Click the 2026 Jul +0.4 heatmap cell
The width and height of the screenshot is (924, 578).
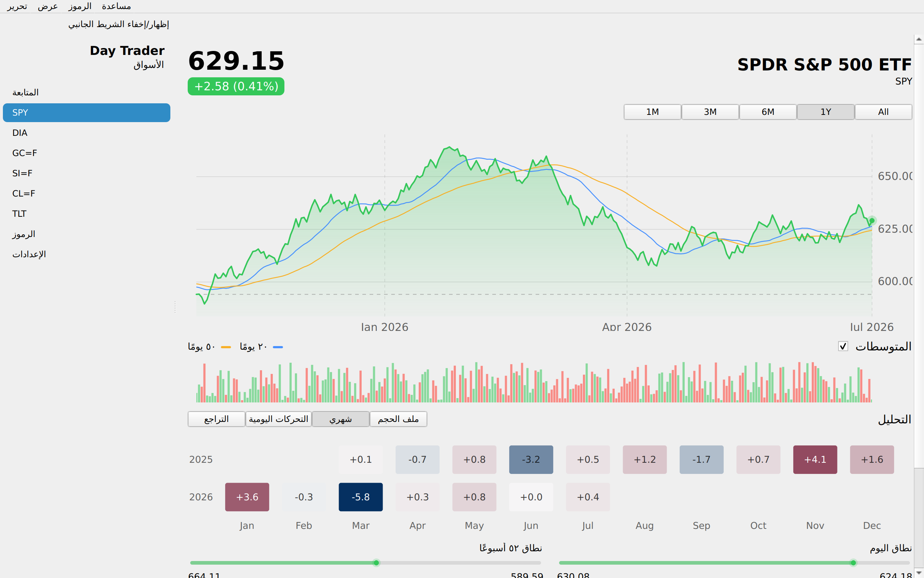[x=588, y=497]
